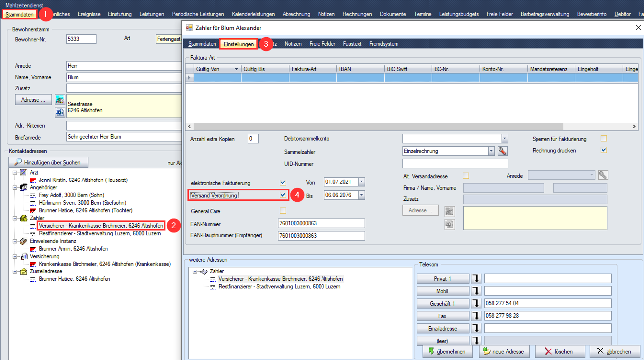This screenshot has width=644, height=360.
Task: Enable Alt. Versandadresse checkbox
Action: coord(466,175)
